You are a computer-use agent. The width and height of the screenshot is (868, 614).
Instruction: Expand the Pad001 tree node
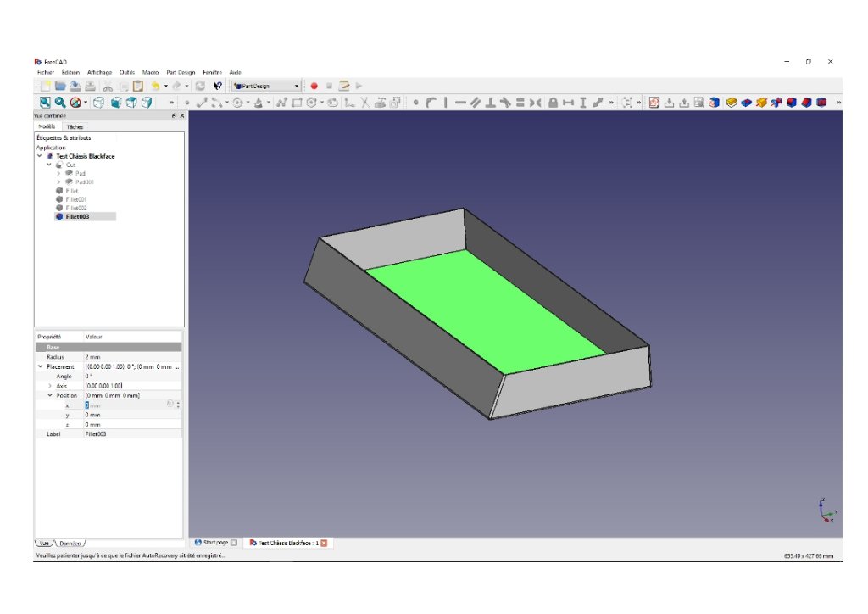pos(58,182)
